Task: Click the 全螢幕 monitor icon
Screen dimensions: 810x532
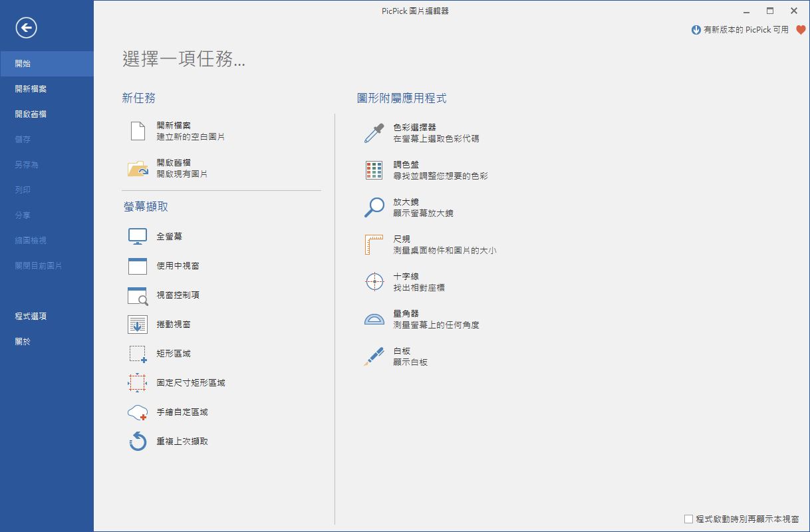Action: [138, 236]
